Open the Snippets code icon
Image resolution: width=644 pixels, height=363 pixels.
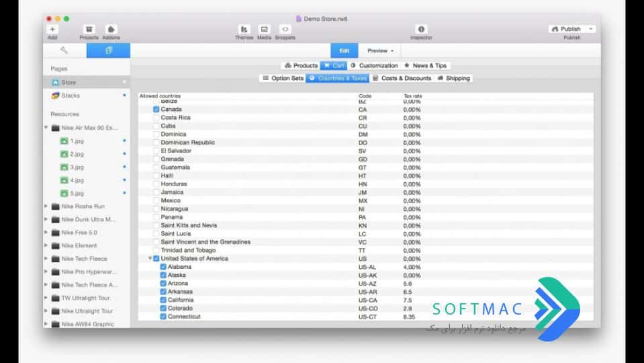pyautogui.click(x=285, y=29)
